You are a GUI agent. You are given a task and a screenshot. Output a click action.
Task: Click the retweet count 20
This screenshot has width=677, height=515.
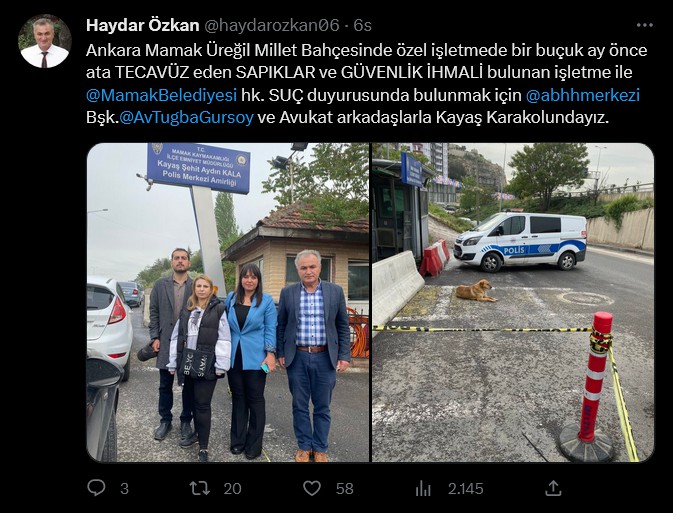(x=232, y=489)
